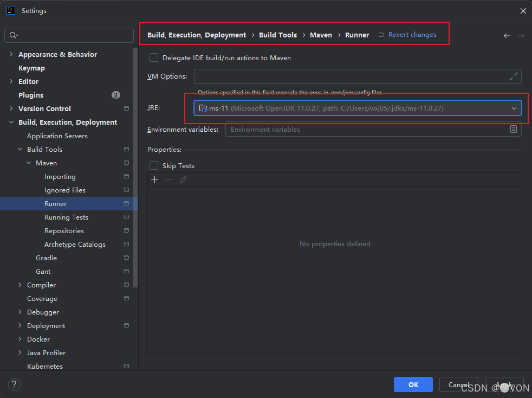Click Maven in the breadcrumb

pos(321,35)
